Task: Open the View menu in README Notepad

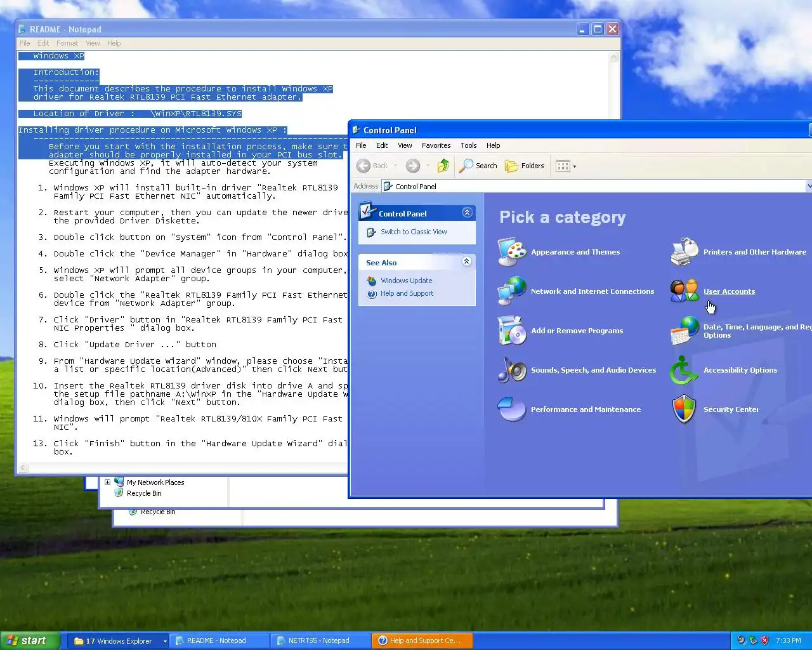Action: 93,43
